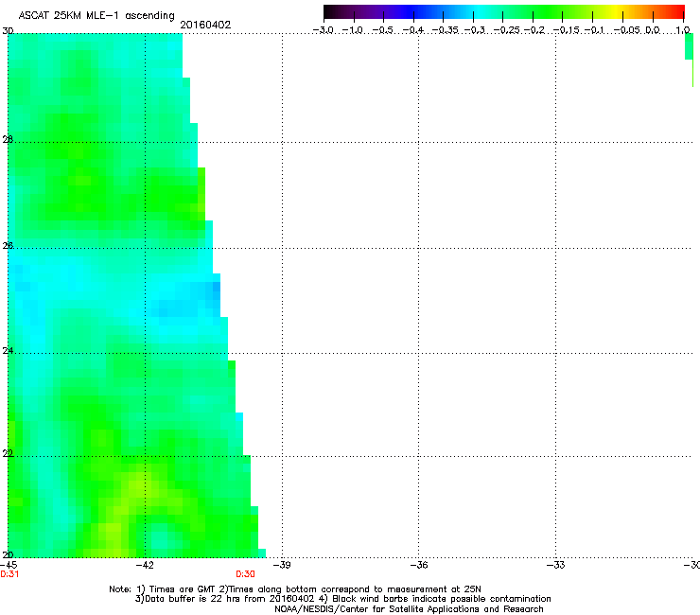Click the colorbar label -0.25
700x615 pixels.
pyautogui.click(x=506, y=30)
